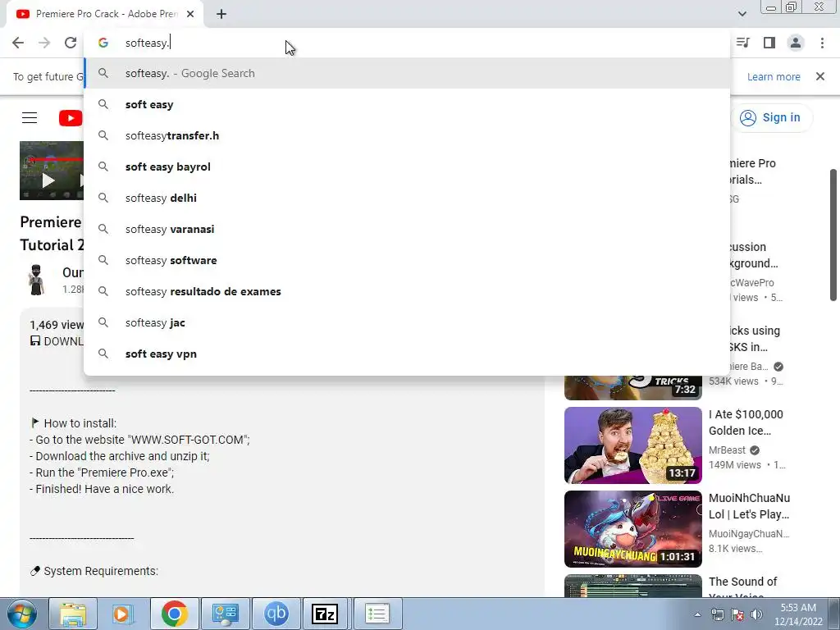Switch to Chrome in the taskbar
Viewport: 840px width, 630px height.
point(174,614)
